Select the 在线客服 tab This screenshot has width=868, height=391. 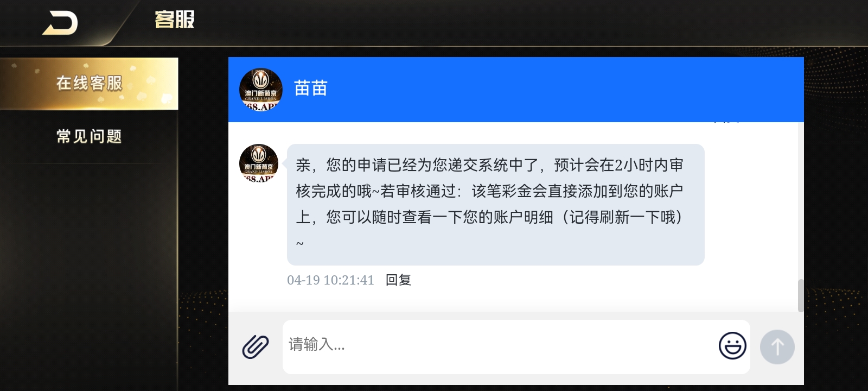tap(89, 84)
